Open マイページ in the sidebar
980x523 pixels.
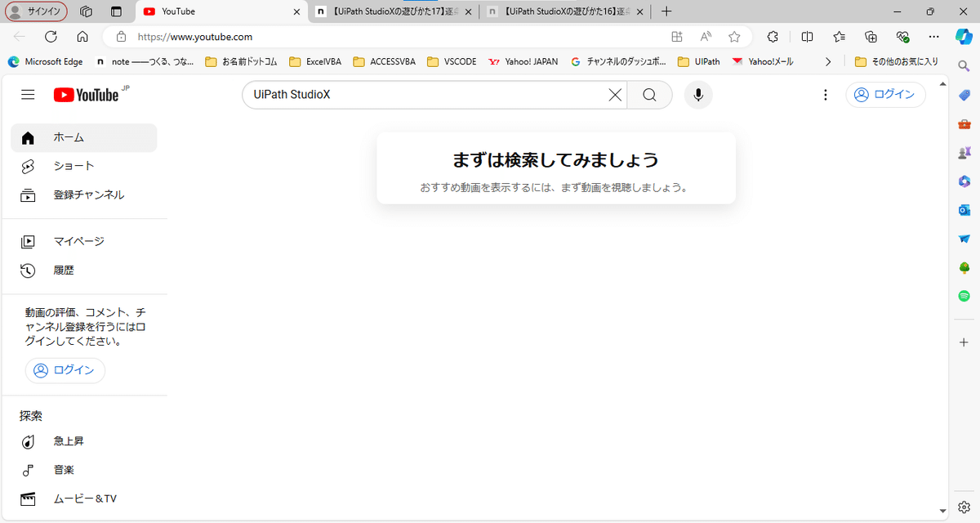(83, 241)
